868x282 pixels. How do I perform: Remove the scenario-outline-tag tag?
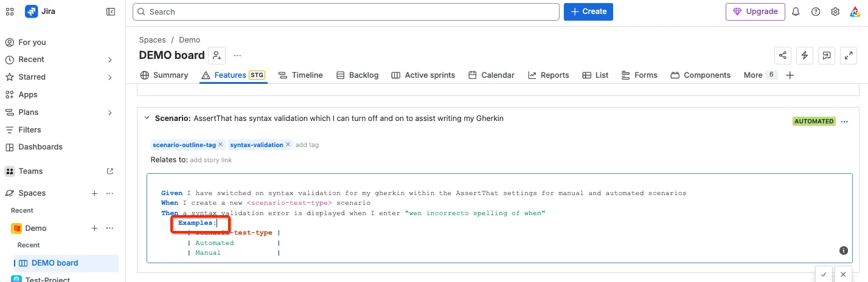pyautogui.click(x=221, y=145)
